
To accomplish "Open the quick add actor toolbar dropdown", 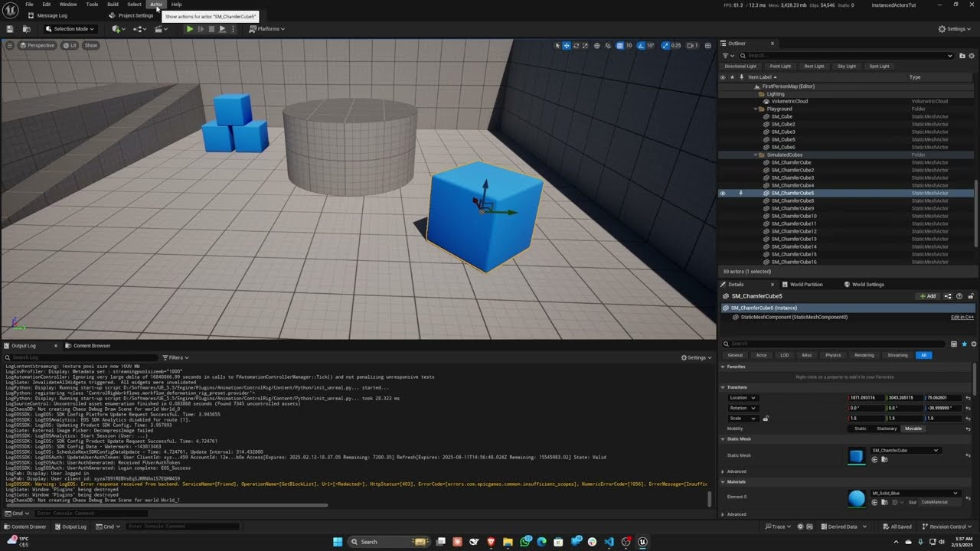I will pyautogui.click(x=118, y=29).
